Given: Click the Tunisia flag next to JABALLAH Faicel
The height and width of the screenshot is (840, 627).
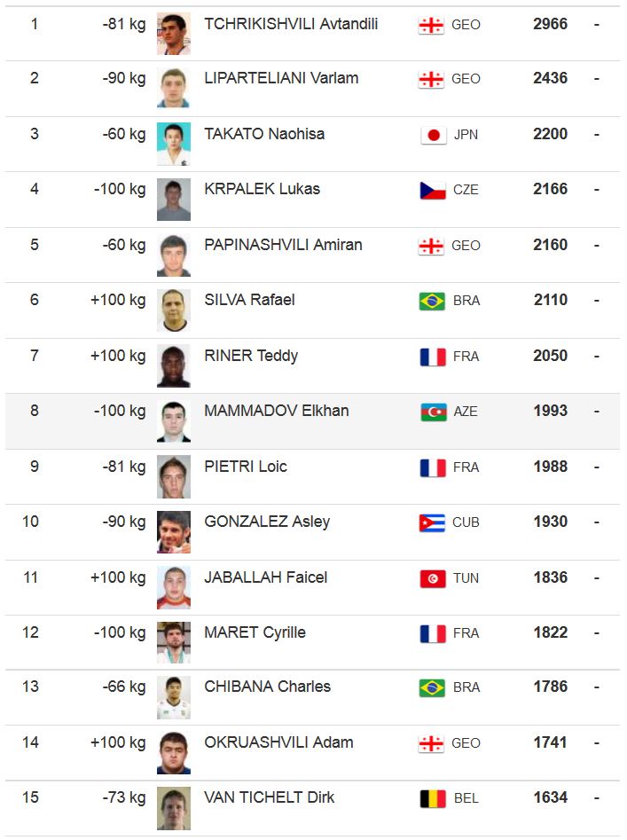Looking at the screenshot, I should [433, 579].
